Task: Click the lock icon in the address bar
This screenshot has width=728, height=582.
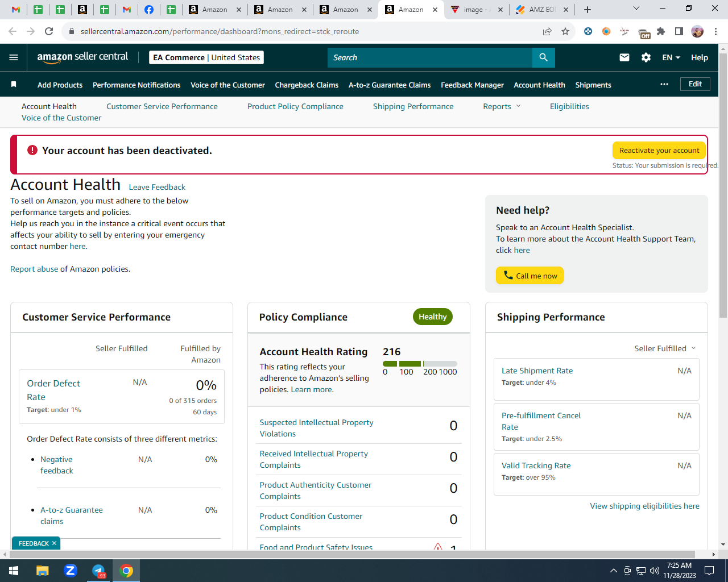Action: tap(72, 31)
